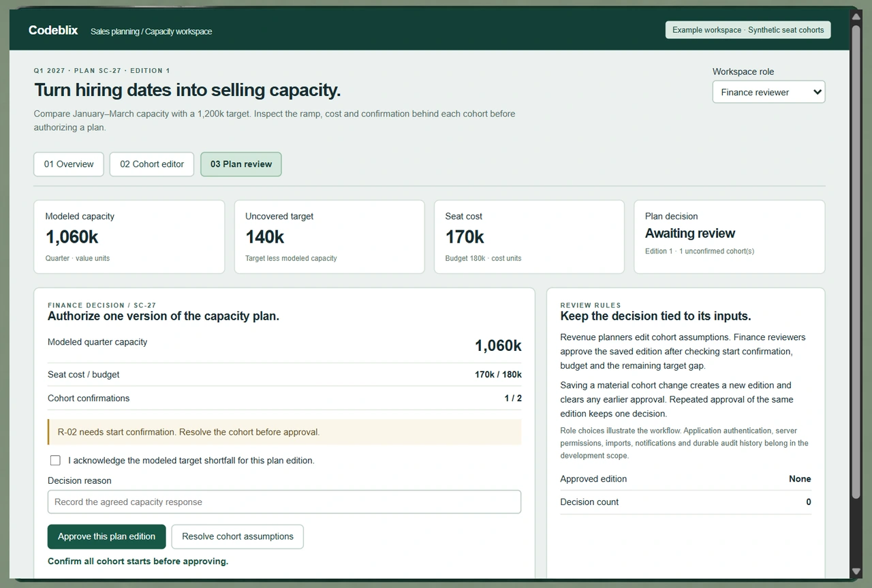Click the "Seat cost / budget" row label
Image resolution: width=872 pixels, height=588 pixels.
click(83, 375)
